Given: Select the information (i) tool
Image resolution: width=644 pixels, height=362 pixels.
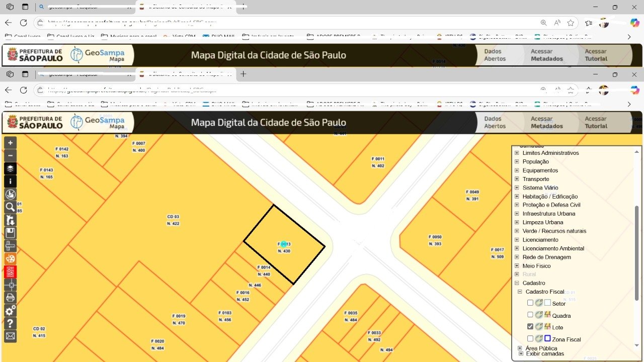Looking at the screenshot, I should click(x=10, y=182).
